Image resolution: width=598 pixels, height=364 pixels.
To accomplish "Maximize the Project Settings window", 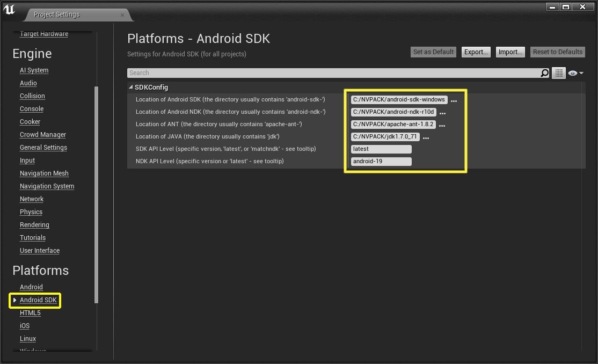I will point(566,7).
